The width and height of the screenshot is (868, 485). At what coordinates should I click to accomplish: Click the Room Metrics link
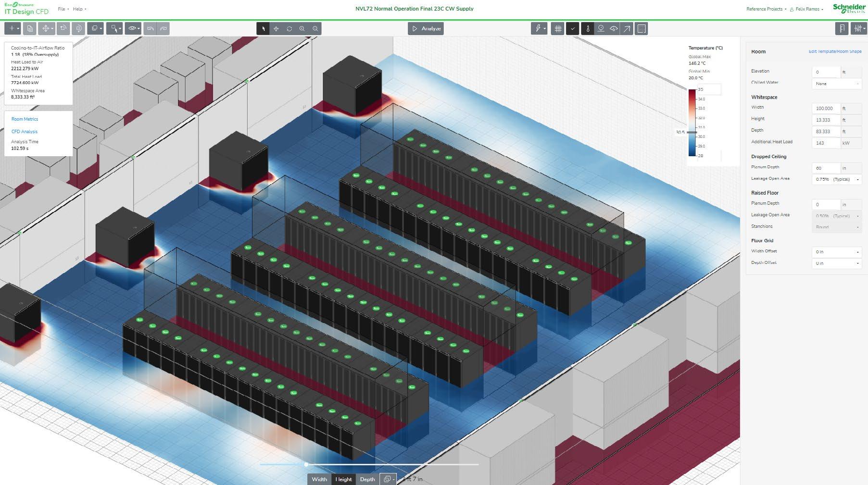[x=25, y=119]
